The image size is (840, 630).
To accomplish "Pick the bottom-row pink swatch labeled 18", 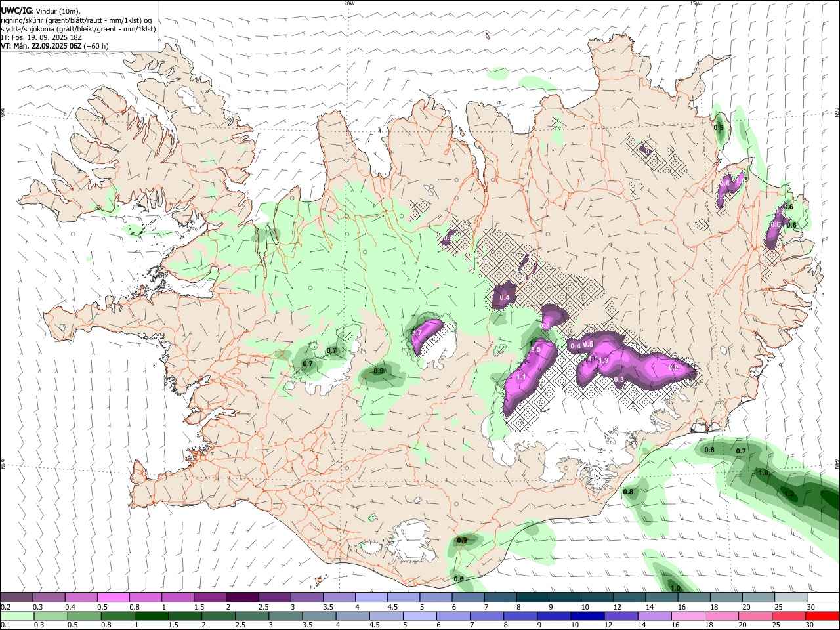I will pyautogui.click(x=721, y=616).
